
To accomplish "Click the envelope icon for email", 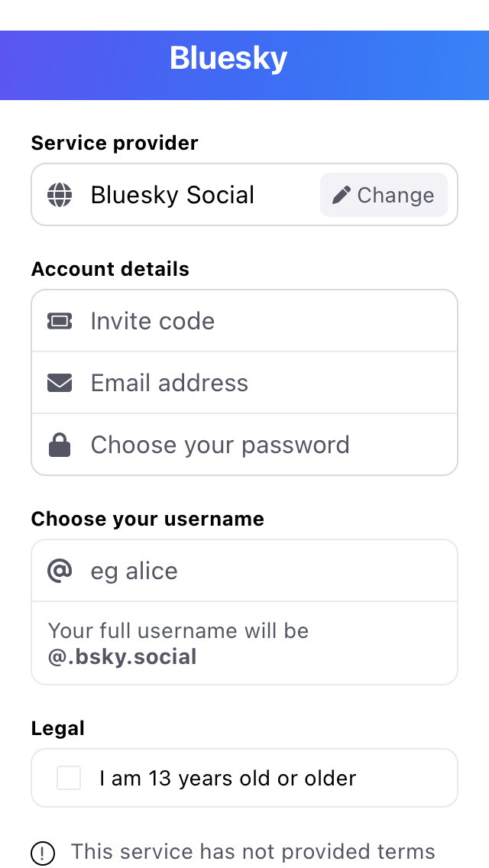I will 60,383.
